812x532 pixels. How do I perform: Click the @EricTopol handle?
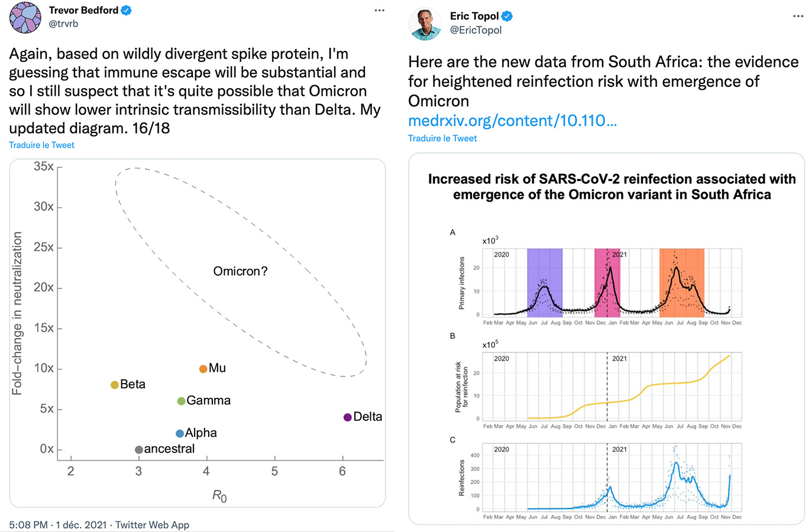[x=475, y=30]
